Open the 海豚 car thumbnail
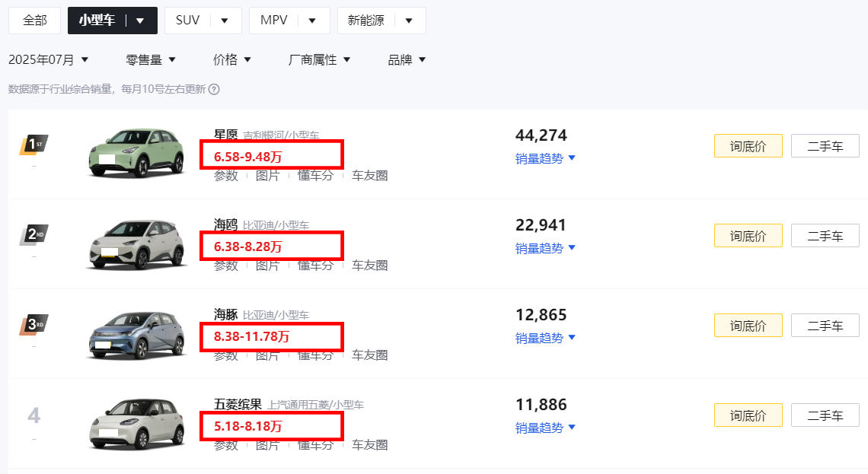 137,334
